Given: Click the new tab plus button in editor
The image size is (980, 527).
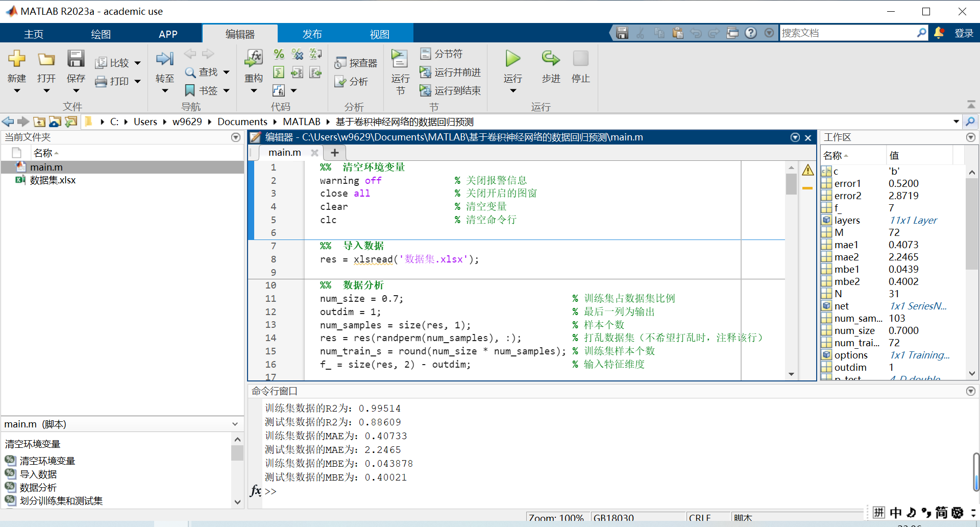Looking at the screenshot, I should tap(335, 153).
